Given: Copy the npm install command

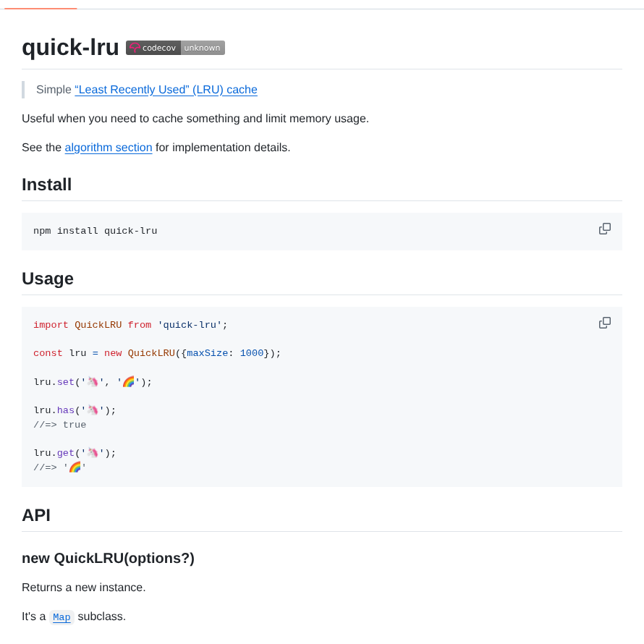Looking at the screenshot, I should click(604, 229).
